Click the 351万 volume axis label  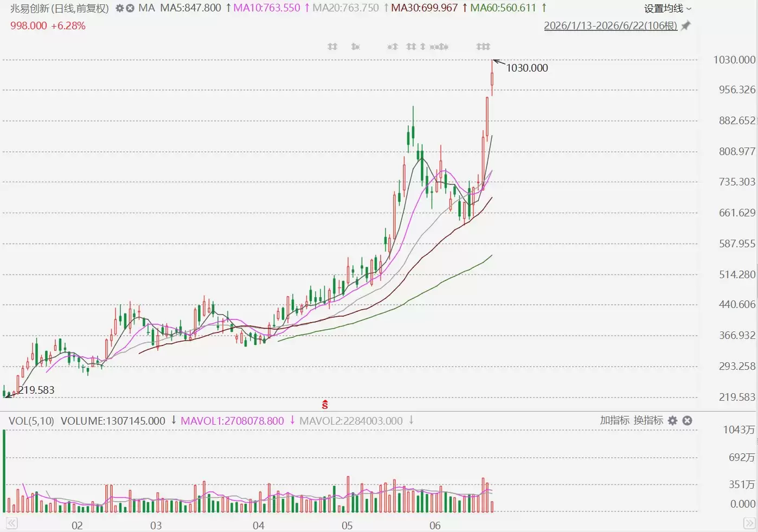pyautogui.click(x=742, y=485)
